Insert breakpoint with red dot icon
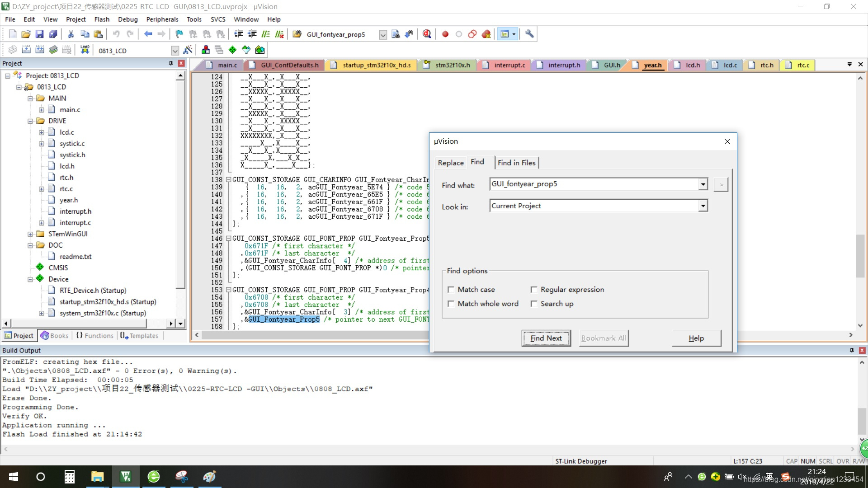Viewport: 868px width, 488px height. coord(445,34)
